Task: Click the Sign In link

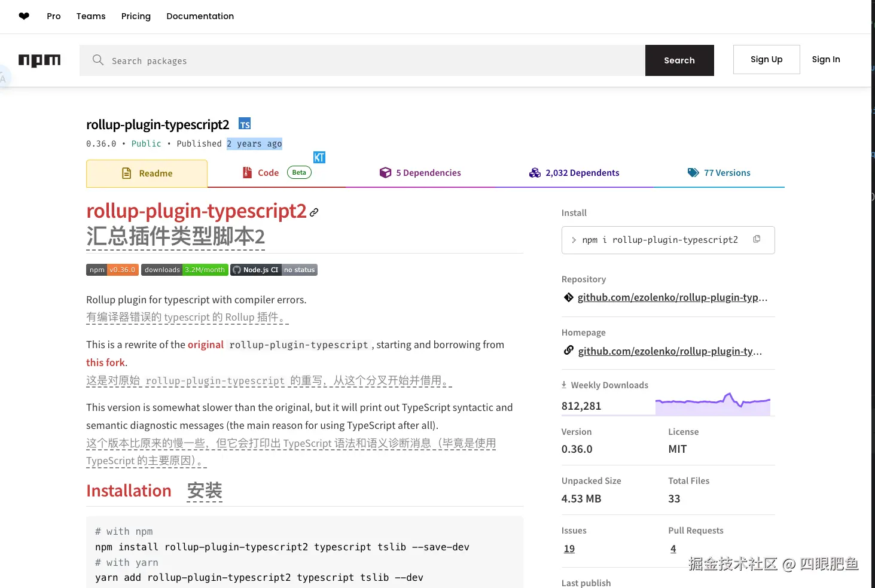Action: [826, 59]
